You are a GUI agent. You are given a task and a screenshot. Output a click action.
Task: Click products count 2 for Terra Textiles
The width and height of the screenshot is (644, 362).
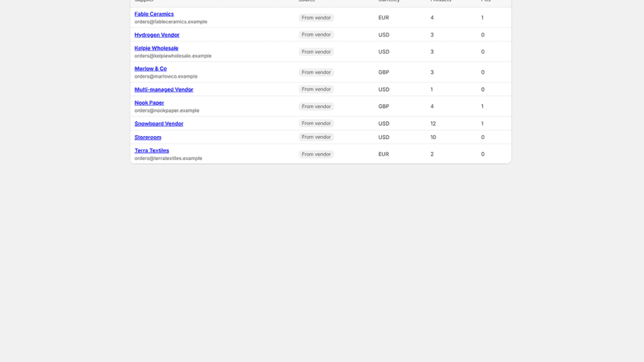tap(432, 155)
